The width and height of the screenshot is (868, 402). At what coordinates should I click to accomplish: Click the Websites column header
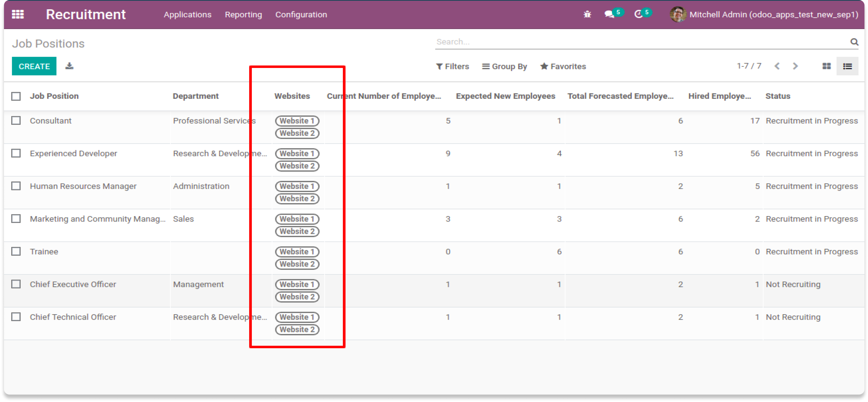click(292, 96)
